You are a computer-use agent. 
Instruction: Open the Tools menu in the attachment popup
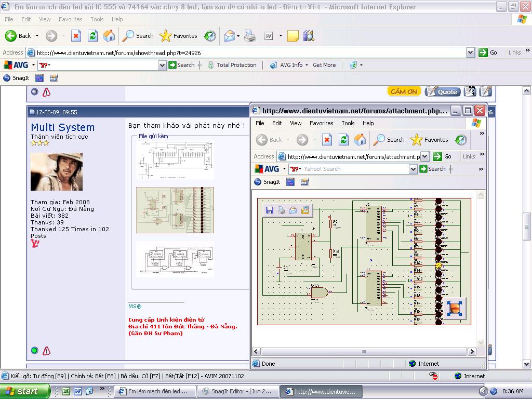click(x=348, y=123)
